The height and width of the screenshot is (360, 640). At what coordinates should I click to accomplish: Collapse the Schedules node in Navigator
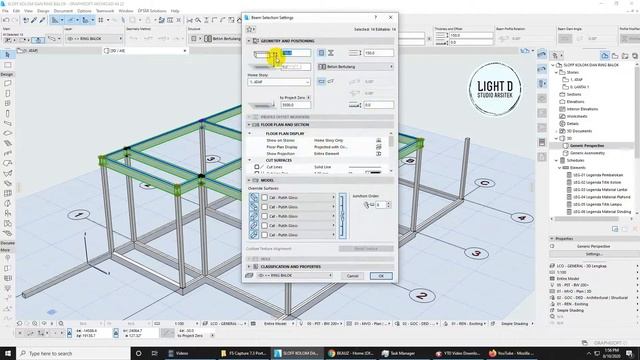point(556,160)
